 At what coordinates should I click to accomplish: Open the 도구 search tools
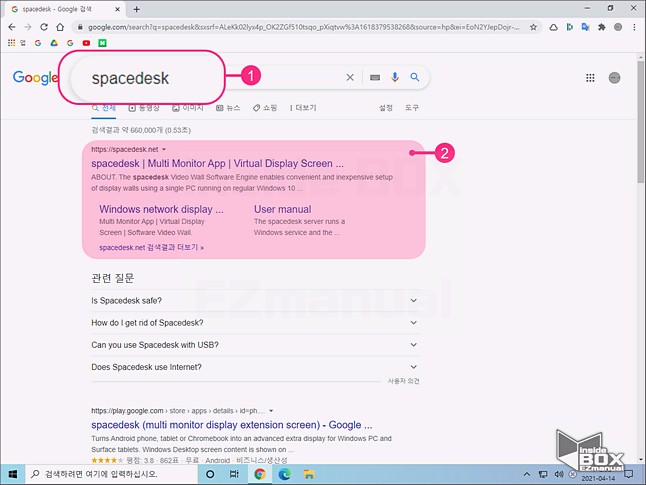tap(412, 108)
